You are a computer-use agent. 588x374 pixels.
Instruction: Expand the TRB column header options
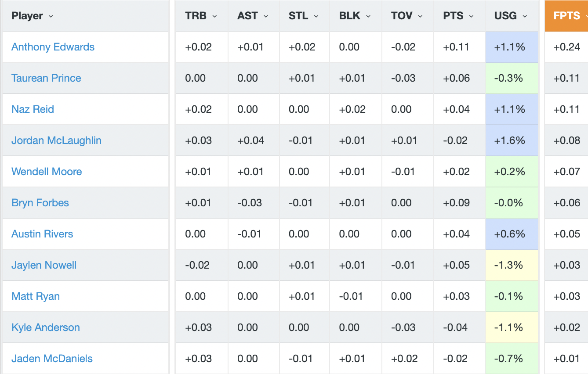pos(214,16)
